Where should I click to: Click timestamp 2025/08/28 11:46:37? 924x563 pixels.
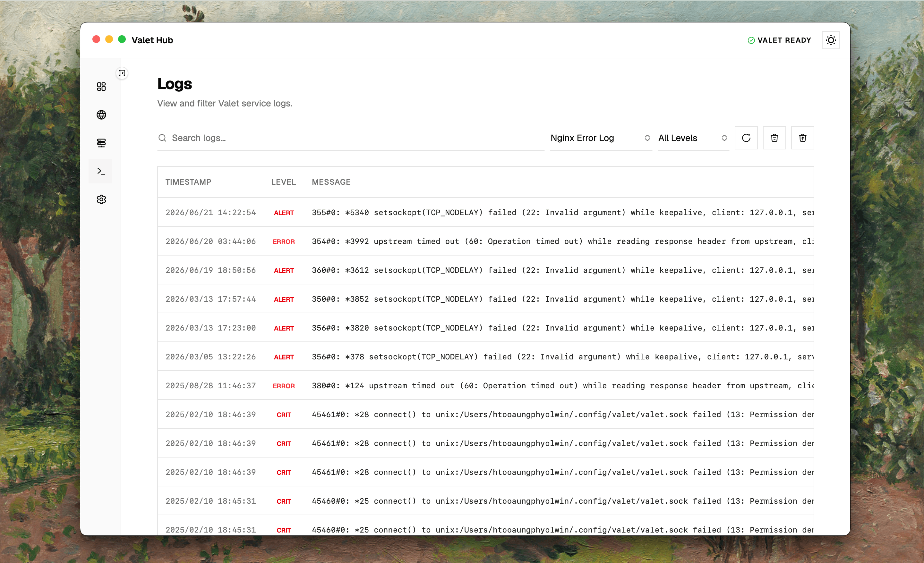point(211,386)
